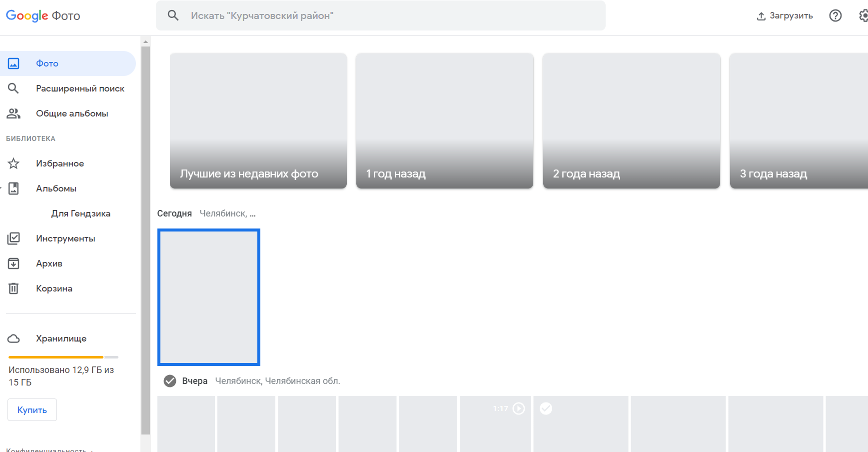Focus the Искать "Курчатовский район" search field
This screenshot has width=868, height=452.
tap(381, 15)
